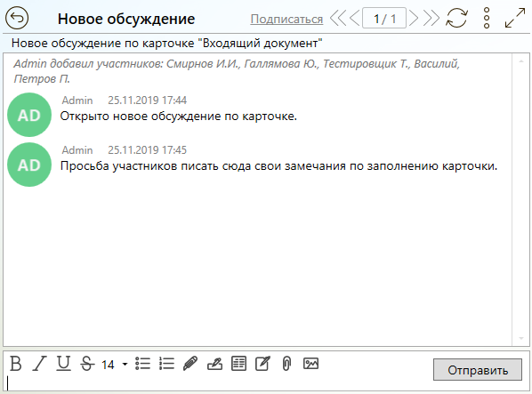Click the page number field 1/1

pyautogui.click(x=384, y=18)
